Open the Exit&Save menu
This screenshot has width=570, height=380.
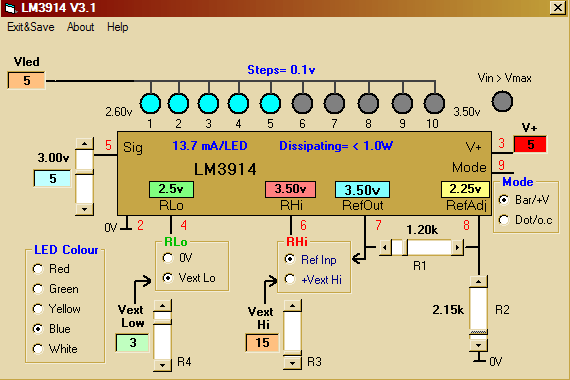click(x=31, y=27)
